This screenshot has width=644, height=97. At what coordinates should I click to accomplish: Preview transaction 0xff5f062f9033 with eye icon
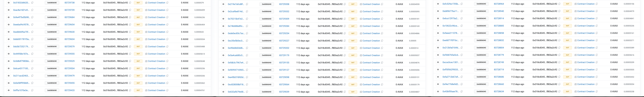click(x=438, y=70)
